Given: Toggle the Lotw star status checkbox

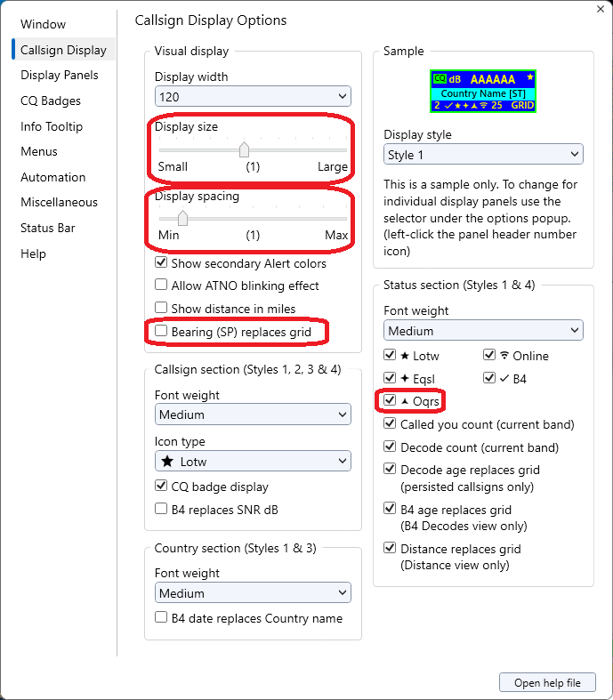Looking at the screenshot, I should pos(390,355).
